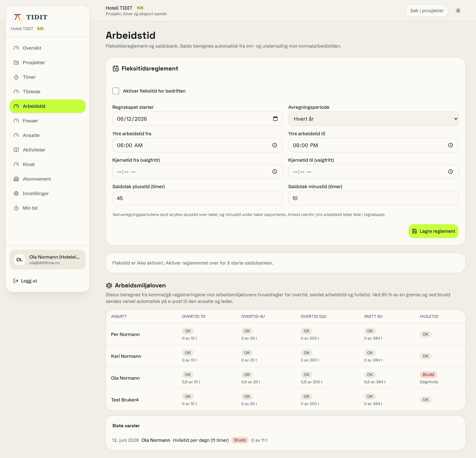The image size is (476, 458).
Task: Click the Fleksitidsreglement calendar-clock icon
Action: click(x=116, y=68)
